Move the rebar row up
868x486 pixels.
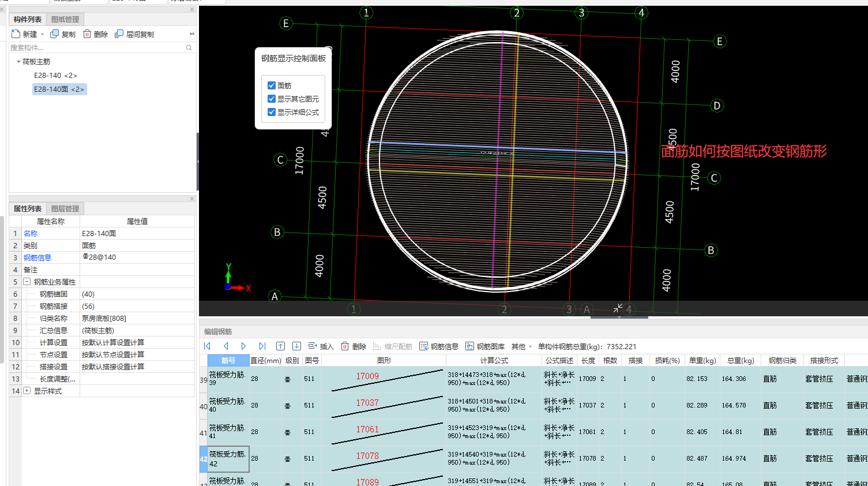click(280, 346)
